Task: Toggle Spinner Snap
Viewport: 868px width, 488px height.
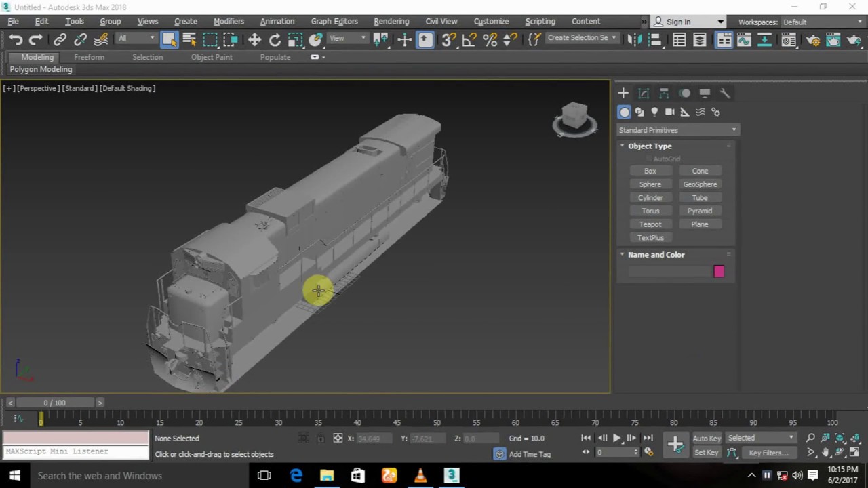Action: [511, 40]
